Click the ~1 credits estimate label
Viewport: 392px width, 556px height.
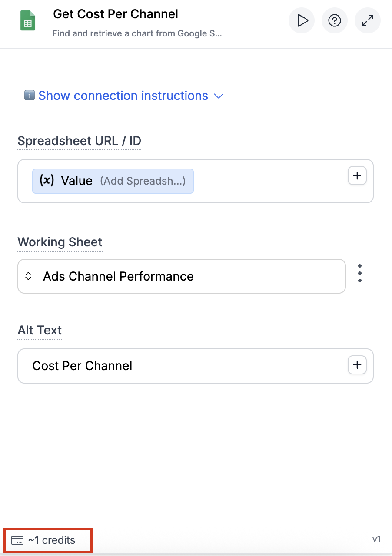pos(52,540)
